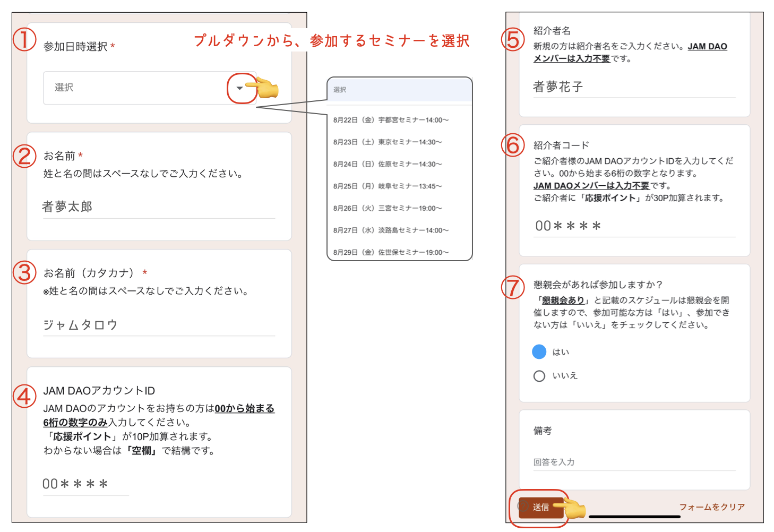Select the はい radio button
Viewport: 774px width, 532px height.
(x=539, y=352)
